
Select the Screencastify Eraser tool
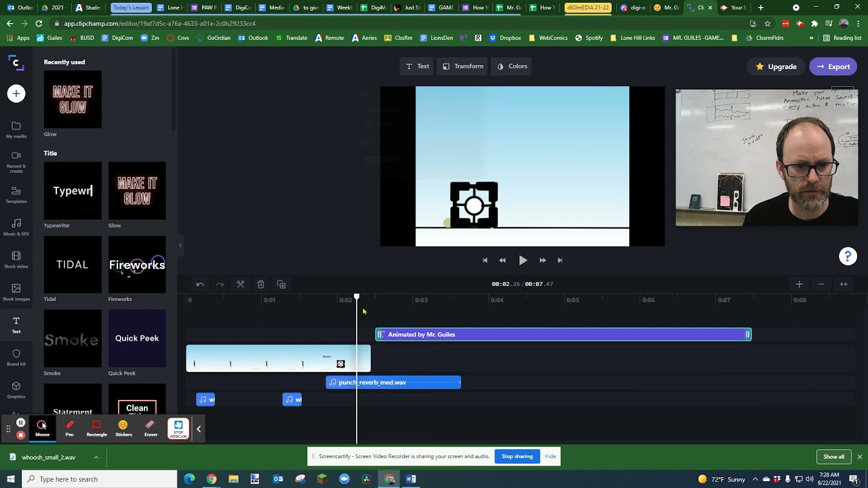(x=151, y=428)
